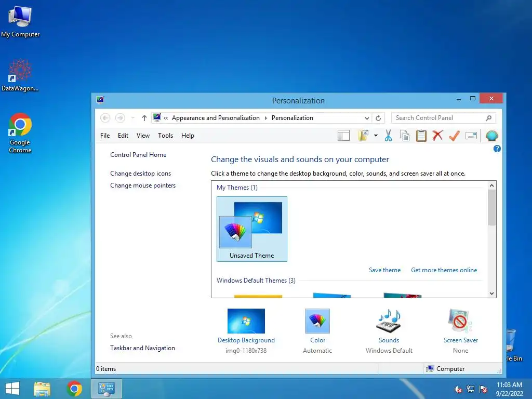The height and width of the screenshot is (399, 532).
Task: Open the Help menu
Action: coord(188,136)
